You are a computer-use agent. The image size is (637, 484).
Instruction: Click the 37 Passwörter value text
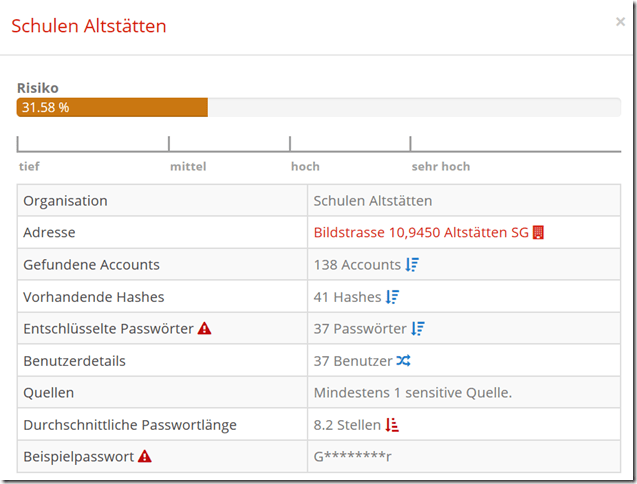[x=359, y=329]
